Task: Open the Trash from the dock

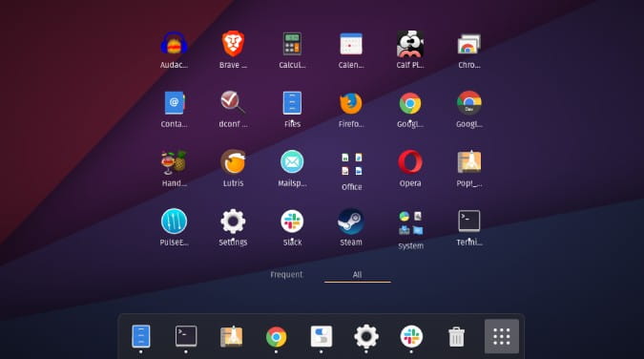Action: pyautogui.click(x=456, y=337)
